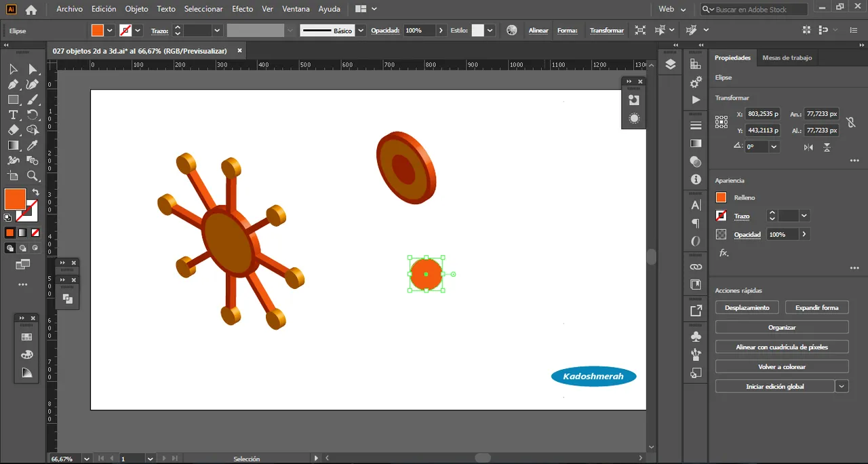Open the Paragraph panel icon
Viewport: 868px width, 464px height.
click(x=695, y=223)
